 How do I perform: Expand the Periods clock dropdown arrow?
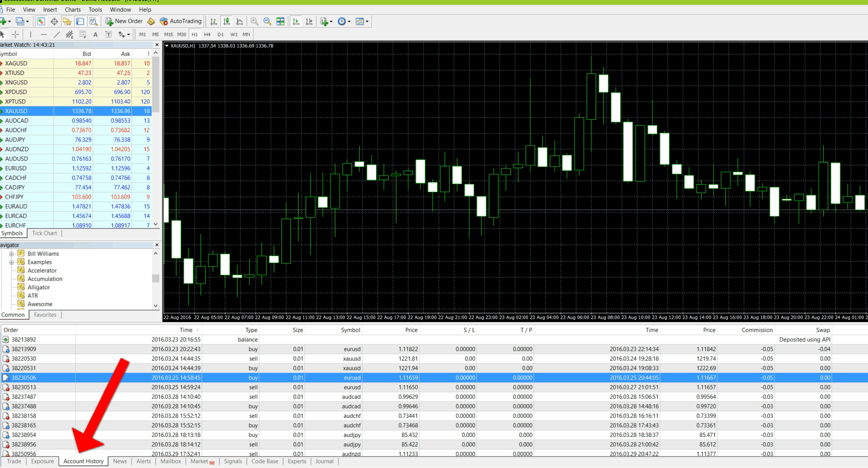[x=349, y=21]
